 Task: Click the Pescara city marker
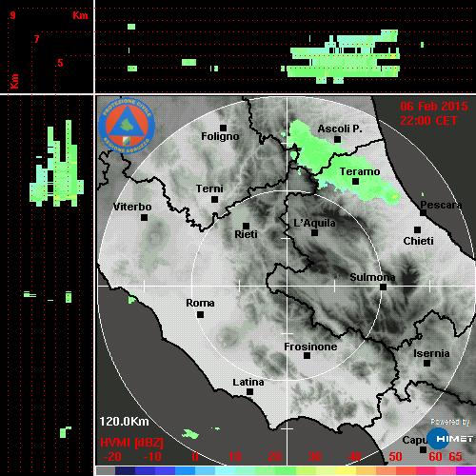(423, 212)
